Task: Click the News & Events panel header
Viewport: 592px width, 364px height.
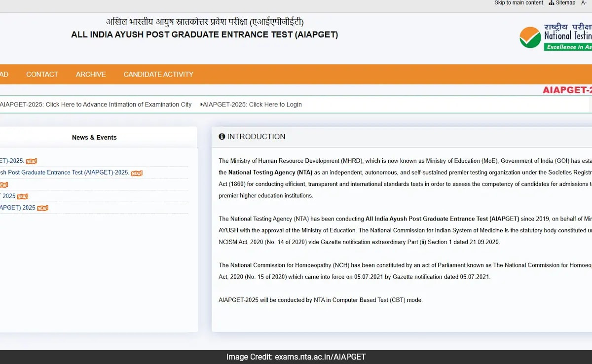Action: [94, 138]
